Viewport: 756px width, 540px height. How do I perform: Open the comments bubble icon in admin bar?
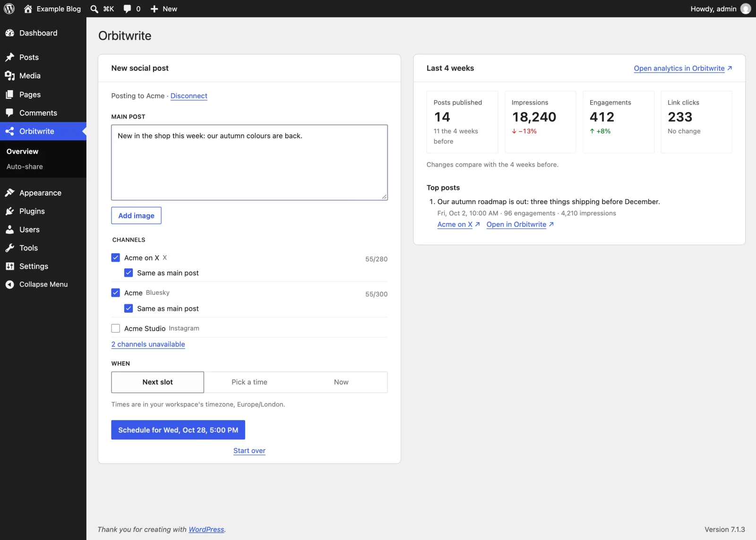tap(127, 9)
